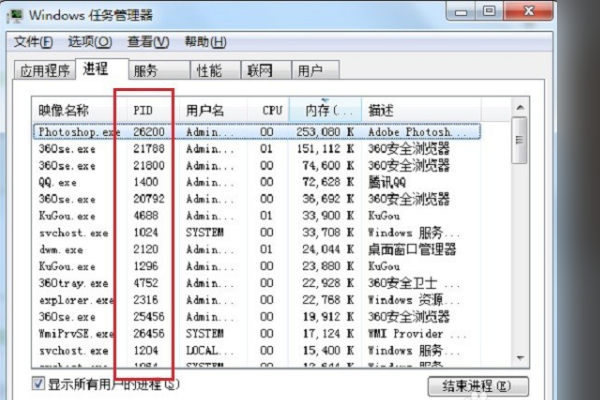Select 360se.exe process with PID 21788
Viewport: 600px width, 400px height.
[x=256, y=149]
